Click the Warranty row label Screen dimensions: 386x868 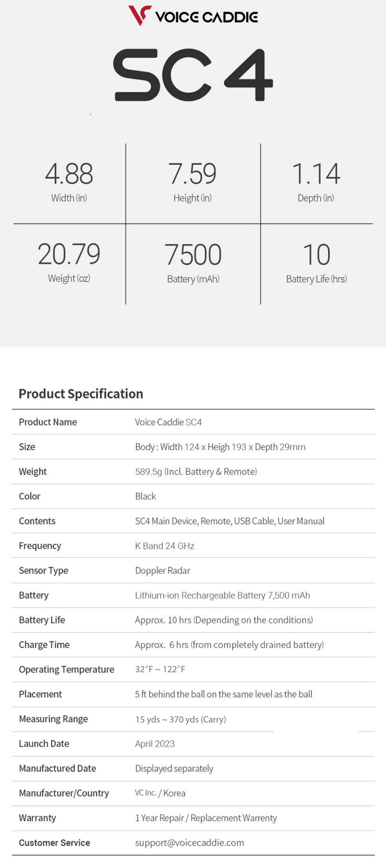coord(37,818)
